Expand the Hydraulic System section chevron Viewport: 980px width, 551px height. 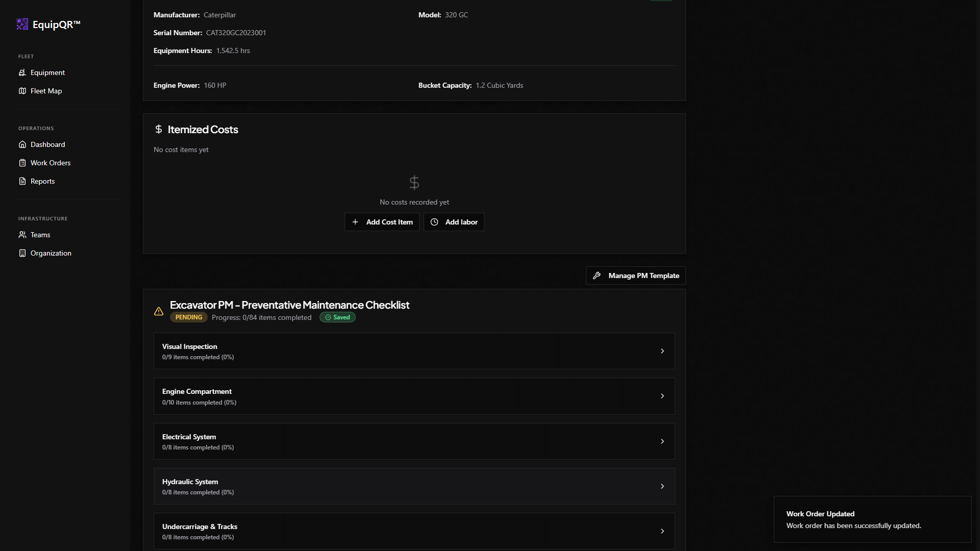coord(663,486)
